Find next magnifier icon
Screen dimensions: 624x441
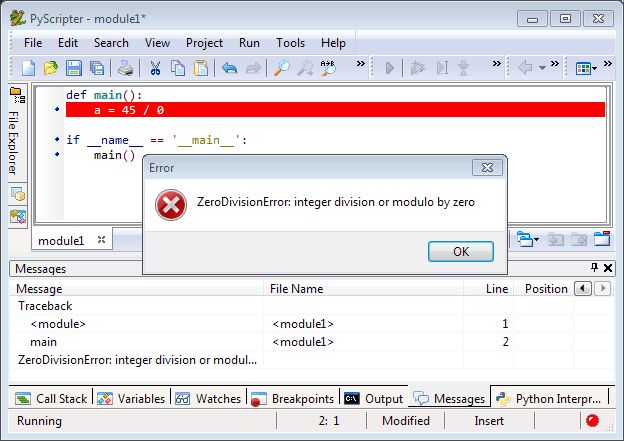tap(305, 68)
